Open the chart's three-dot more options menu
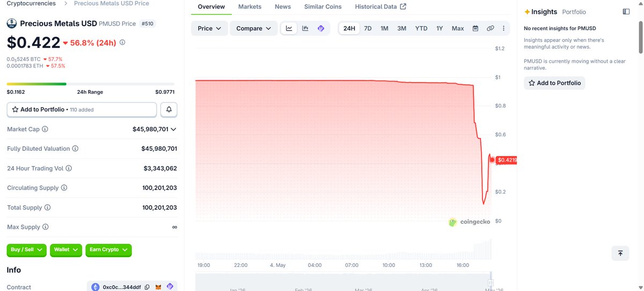The width and height of the screenshot is (644, 291). 503,28
